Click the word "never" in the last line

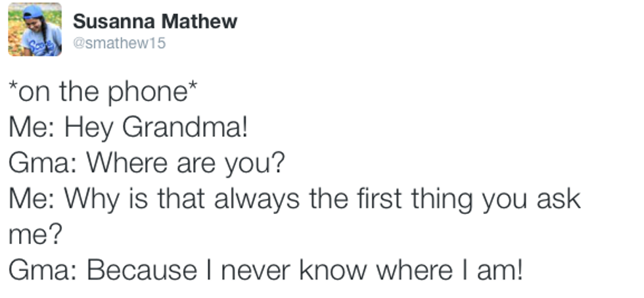click(264, 270)
